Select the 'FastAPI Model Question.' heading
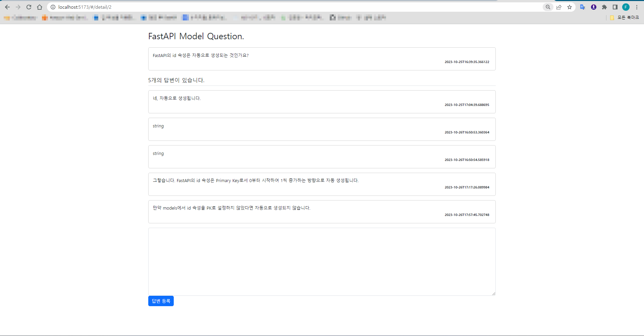Screen dimensions: 644x336 (x=196, y=36)
